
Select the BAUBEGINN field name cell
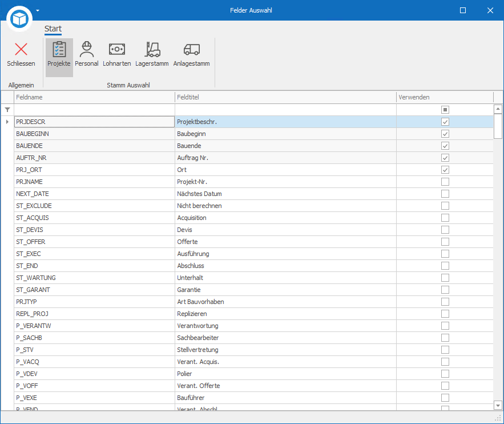[94, 134]
